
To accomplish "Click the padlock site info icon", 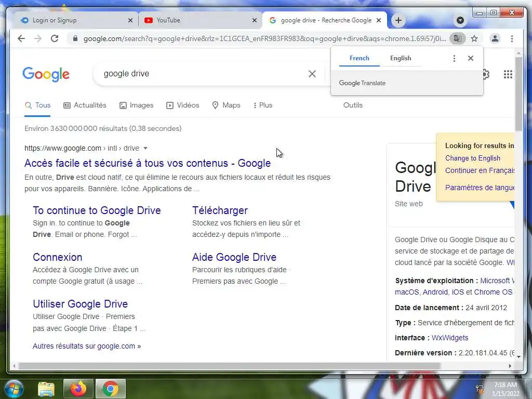I will tap(75, 38).
